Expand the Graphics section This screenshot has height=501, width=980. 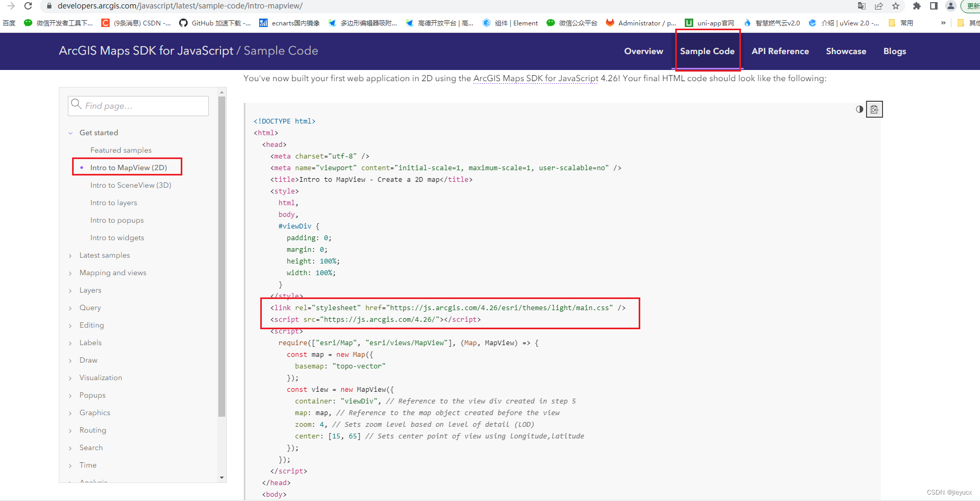coord(70,413)
